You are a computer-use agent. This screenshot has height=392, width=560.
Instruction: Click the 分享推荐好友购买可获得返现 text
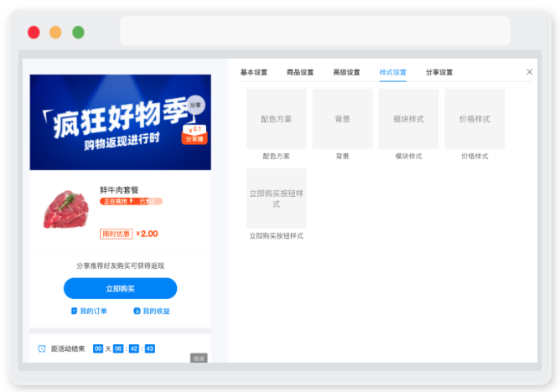pyautogui.click(x=121, y=266)
